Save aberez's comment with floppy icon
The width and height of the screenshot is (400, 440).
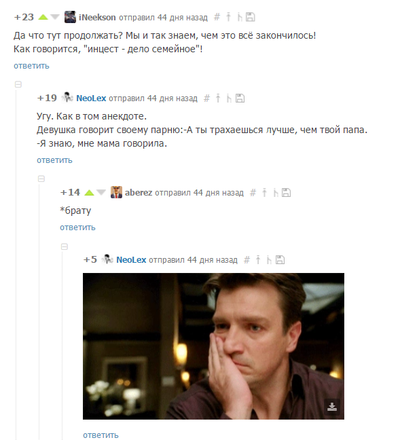tap(286, 193)
